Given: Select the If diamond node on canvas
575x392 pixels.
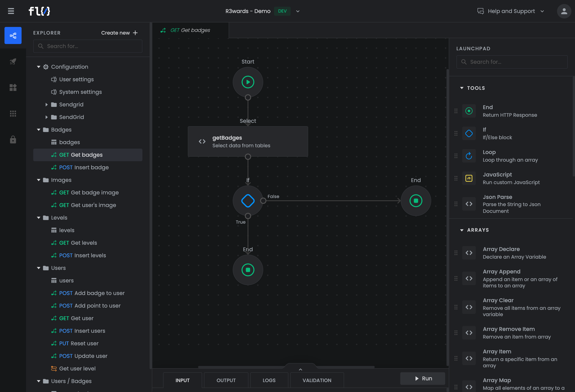Looking at the screenshot, I should [x=248, y=200].
